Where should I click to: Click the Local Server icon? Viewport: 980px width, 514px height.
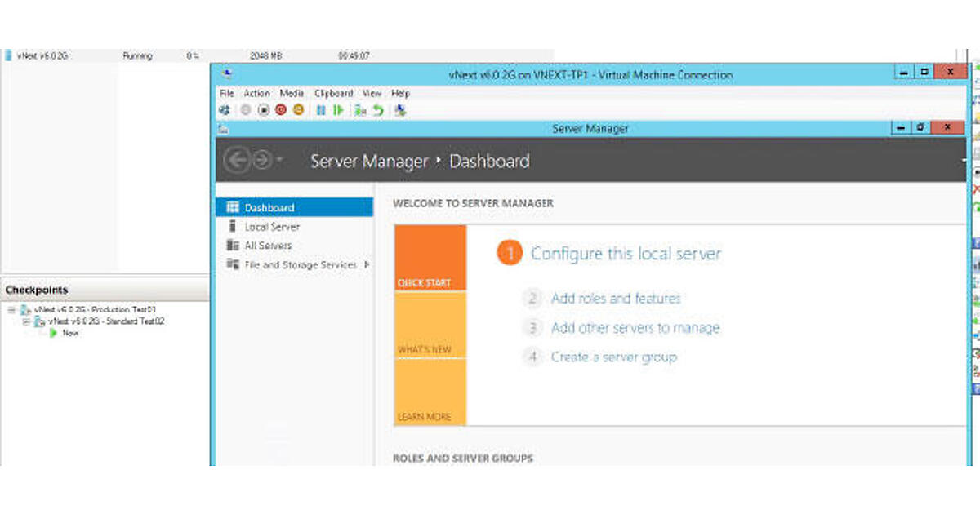tap(232, 227)
